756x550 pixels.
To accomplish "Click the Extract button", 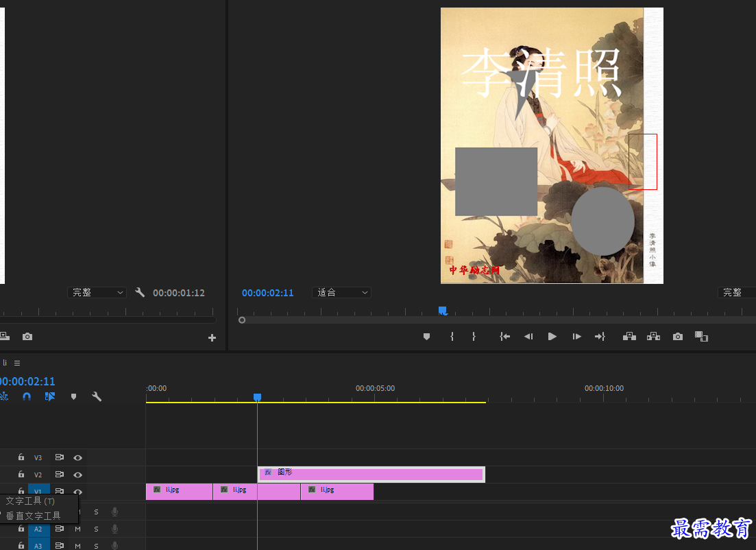I will point(653,336).
